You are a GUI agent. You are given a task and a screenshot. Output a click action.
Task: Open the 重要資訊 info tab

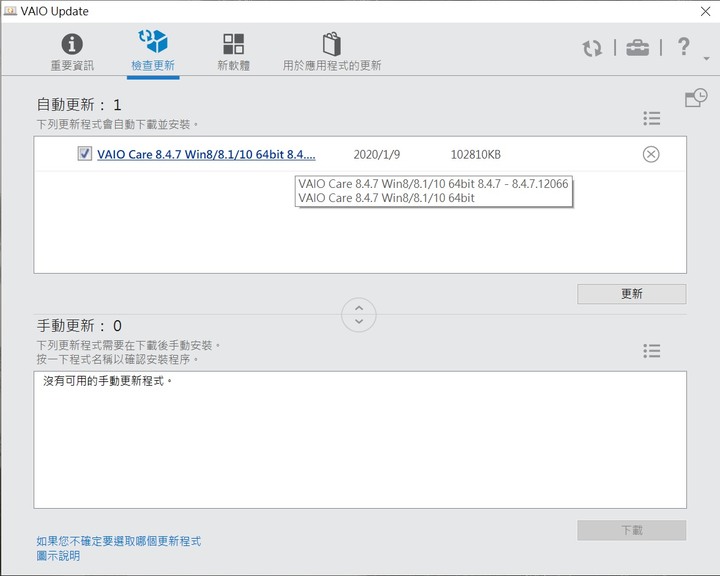tap(72, 52)
